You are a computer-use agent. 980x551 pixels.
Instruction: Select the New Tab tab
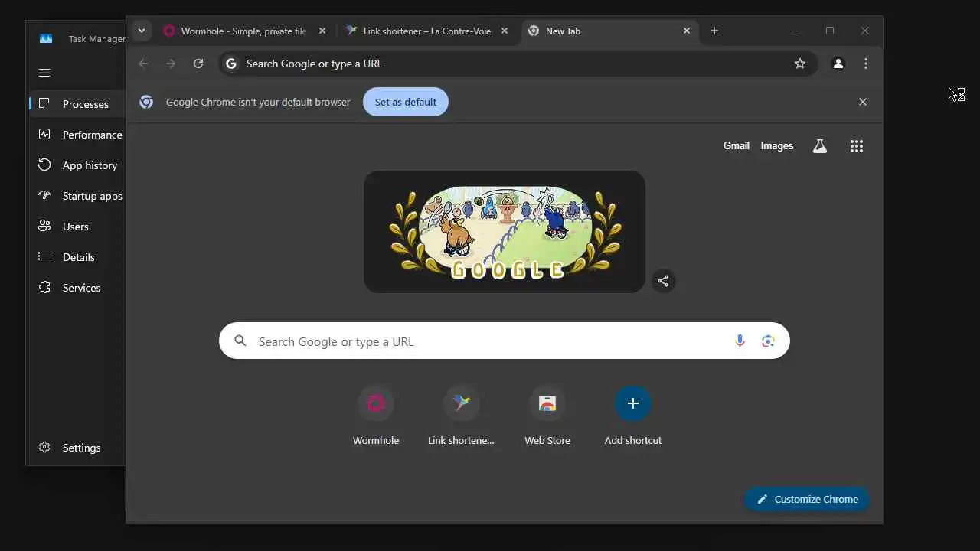click(609, 31)
